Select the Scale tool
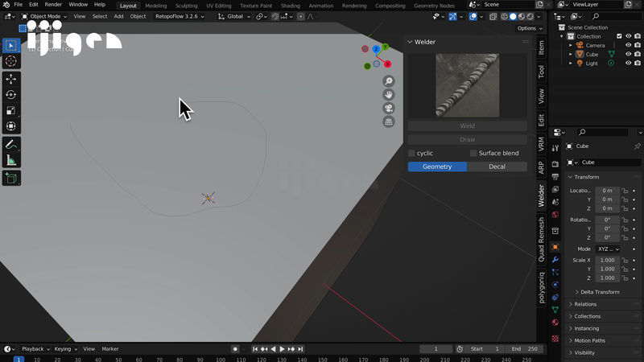This screenshot has height=362, width=644. click(x=11, y=111)
